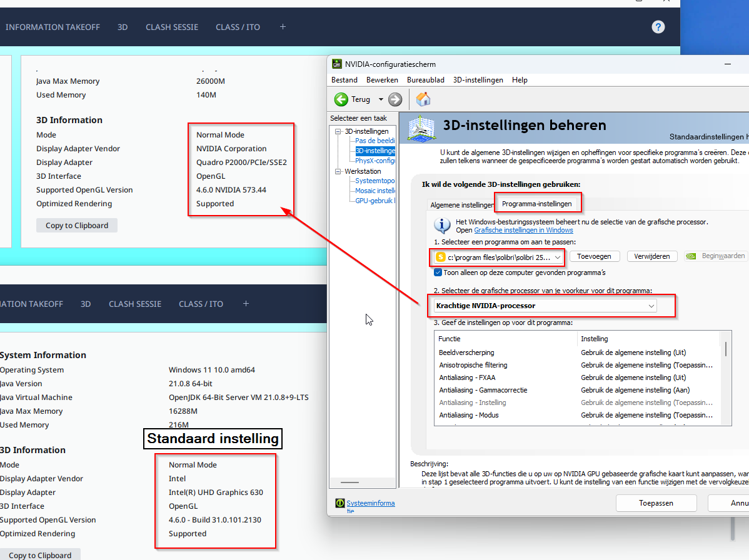Click '4.6.0 NVIDIA 573.44' OpenGL version
The height and width of the screenshot is (560, 749).
[231, 190]
